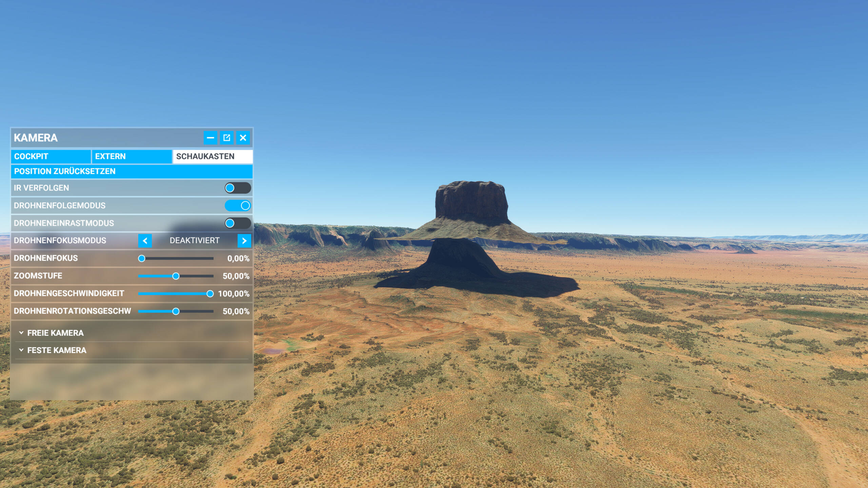Click the Freie Kamera chevron icon

(21, 333)
